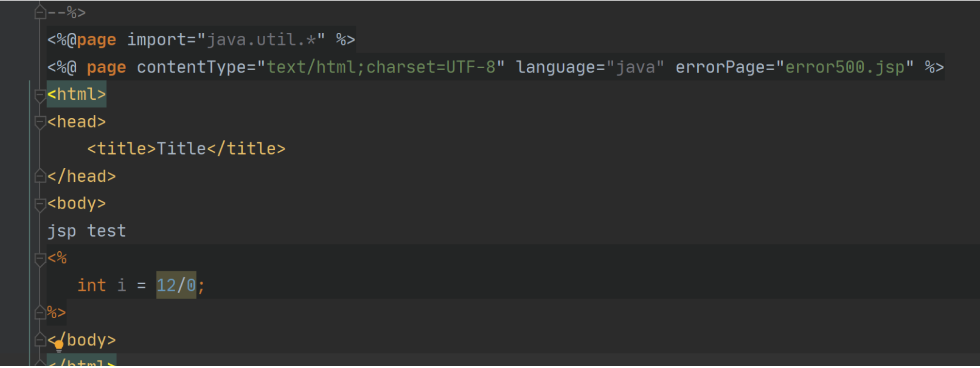The width and height of the screenshot is (980, 368).
Task: Click fold marker beside closing body tag
Action: [x=40, y=340]
